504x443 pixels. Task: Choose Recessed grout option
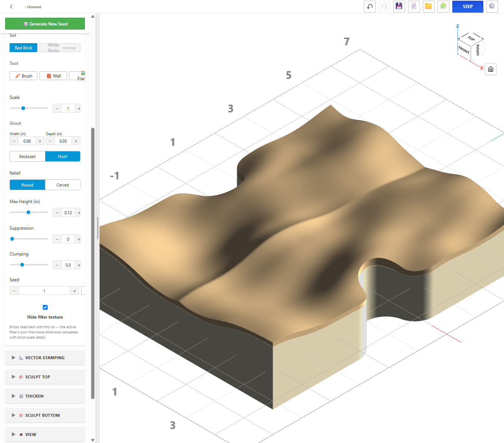tap(28, 157)
